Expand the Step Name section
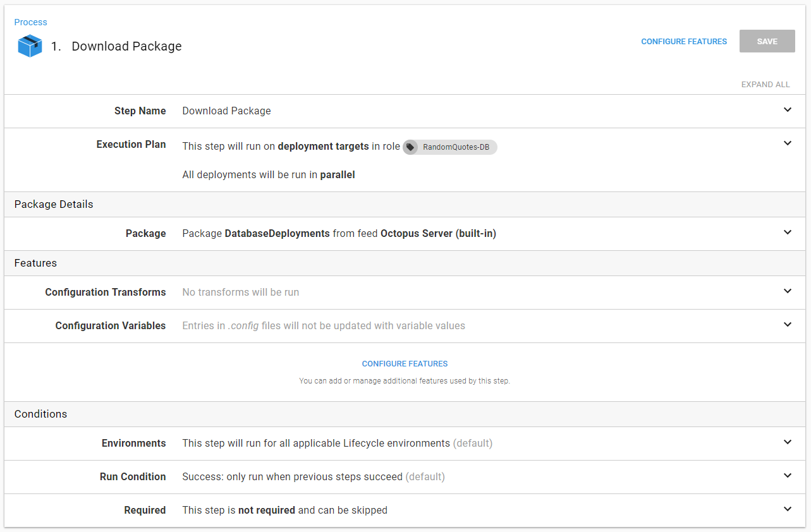 pos(787,110)
